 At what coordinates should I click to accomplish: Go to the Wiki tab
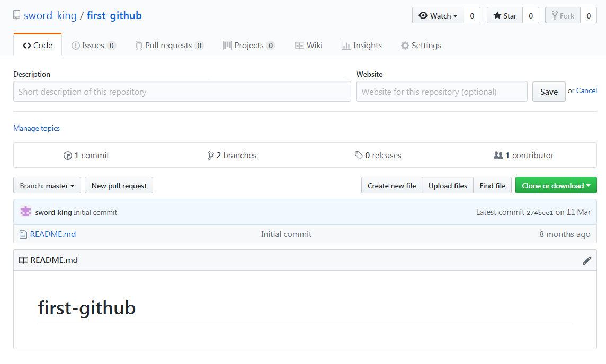309,45
